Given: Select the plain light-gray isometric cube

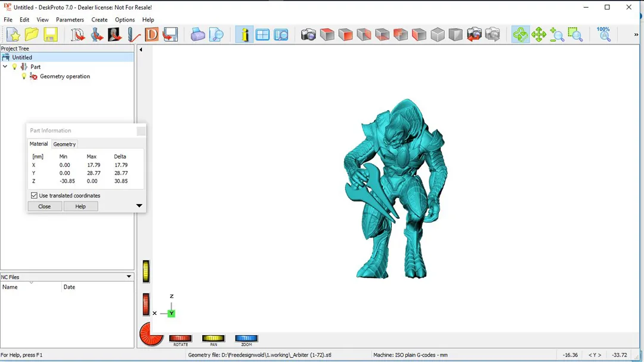Looking at the screenshot, I should tap(438, 35).
